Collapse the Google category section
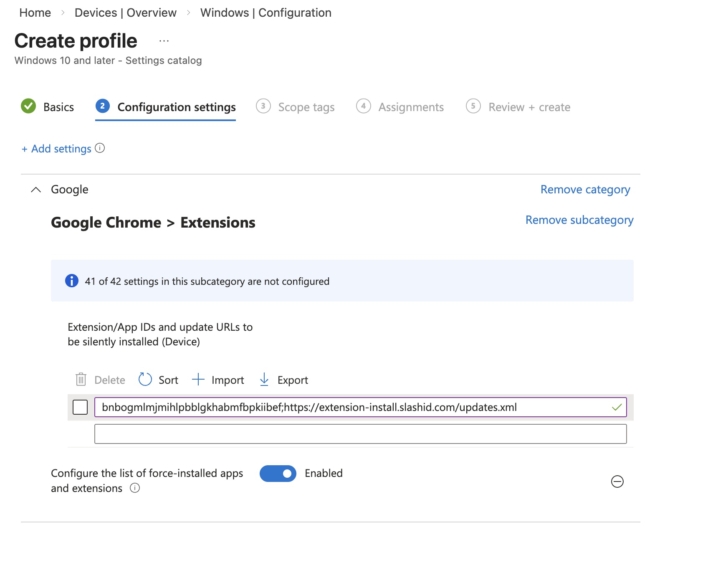This screenshot has width=713, height=588. click(35, 190)
